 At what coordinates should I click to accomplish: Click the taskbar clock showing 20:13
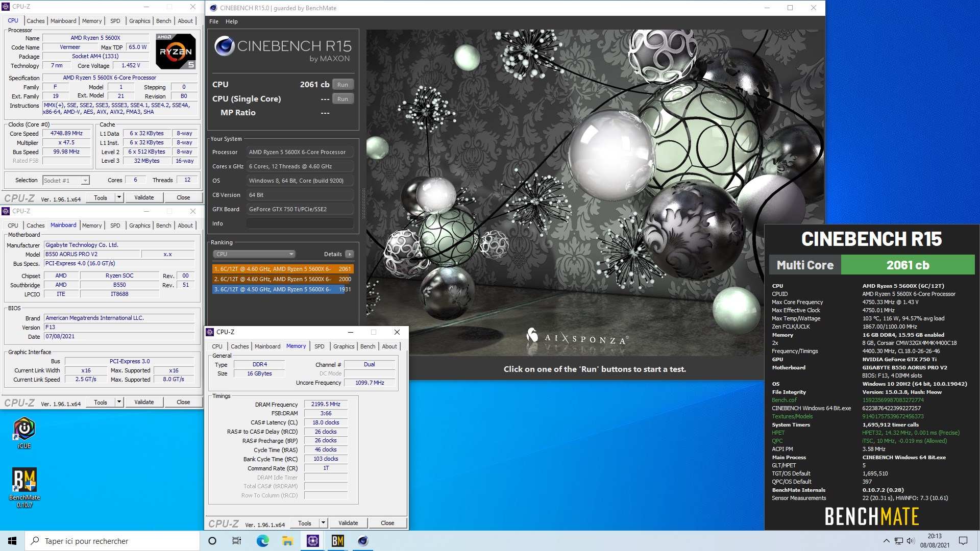pyautogui.click(x=935, y=541)
